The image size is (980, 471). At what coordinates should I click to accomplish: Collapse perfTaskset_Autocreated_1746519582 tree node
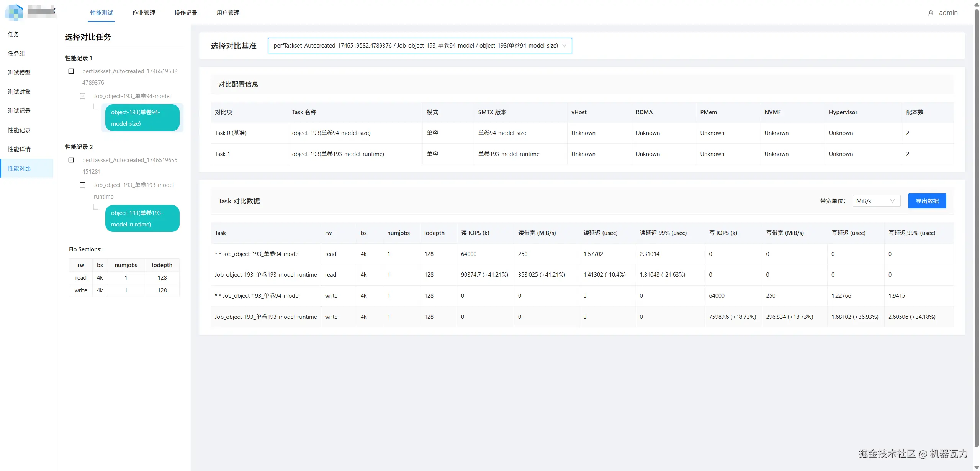click(x=71, y=71)
